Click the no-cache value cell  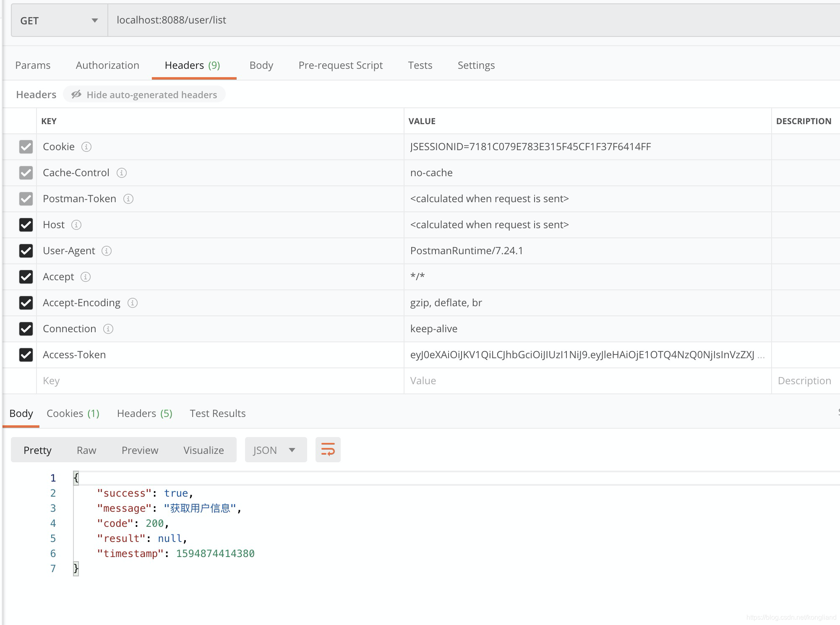pos(587,173)
